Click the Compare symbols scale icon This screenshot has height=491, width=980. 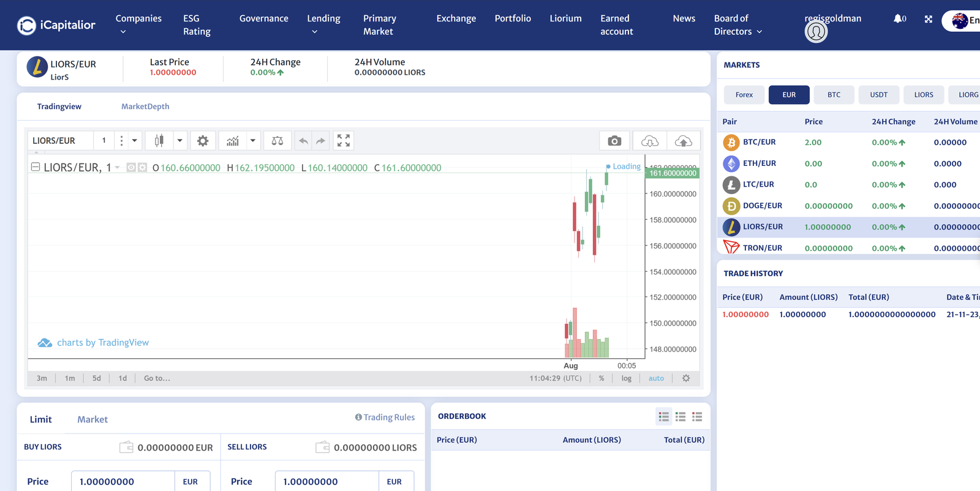click(277, 141)
